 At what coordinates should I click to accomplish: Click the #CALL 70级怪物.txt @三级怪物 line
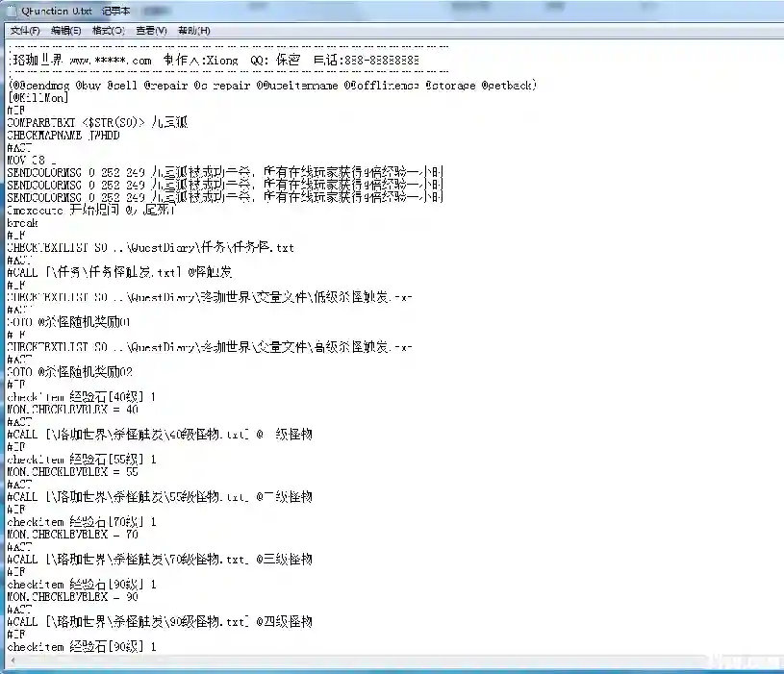[x=160, y=560]
